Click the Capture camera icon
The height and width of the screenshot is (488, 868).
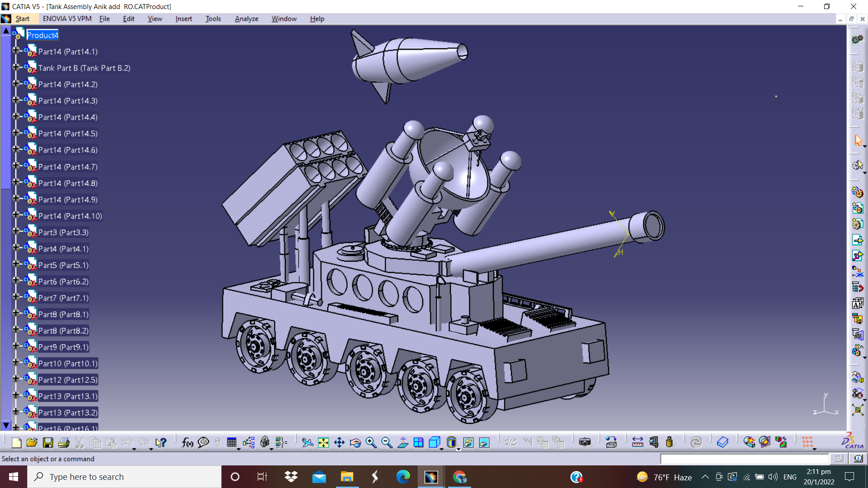click(585, 442)
